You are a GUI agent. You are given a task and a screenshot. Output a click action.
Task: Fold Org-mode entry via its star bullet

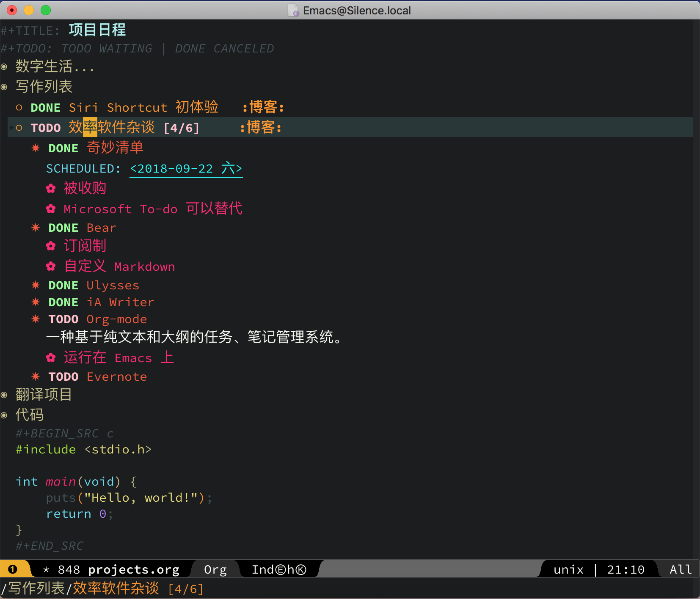[36, 319]
